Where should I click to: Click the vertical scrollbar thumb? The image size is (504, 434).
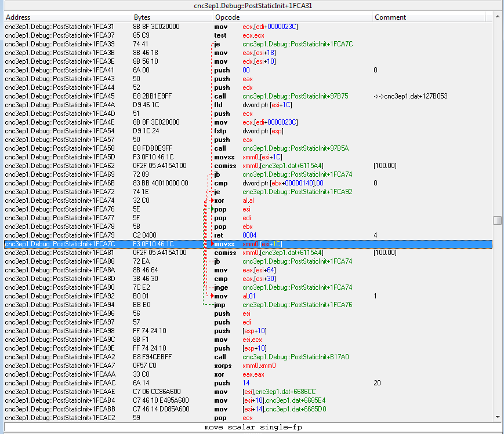click(x=497, y=220)
